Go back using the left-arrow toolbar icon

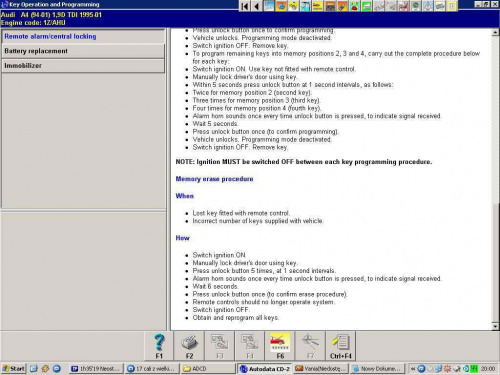[x=257, y=6]
